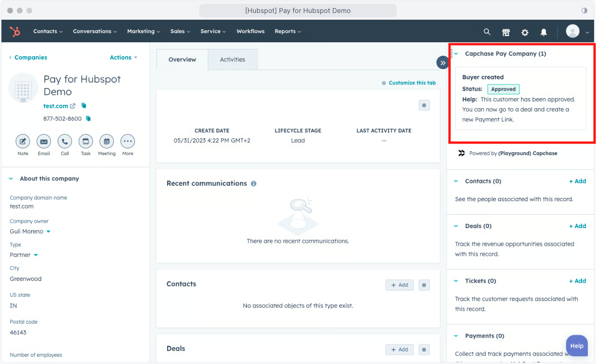Click the Call phone icon

coord(65,141)
